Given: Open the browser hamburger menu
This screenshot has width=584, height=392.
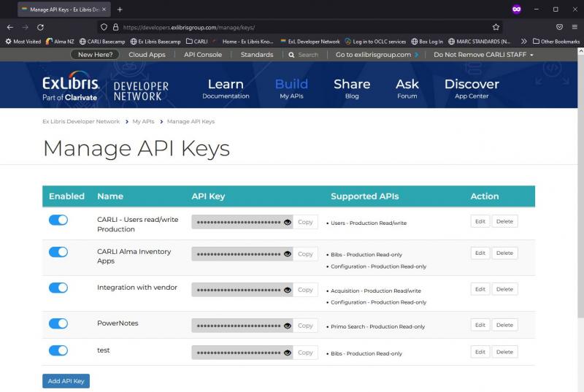Looking at the screenshot, I should [575, 27].
